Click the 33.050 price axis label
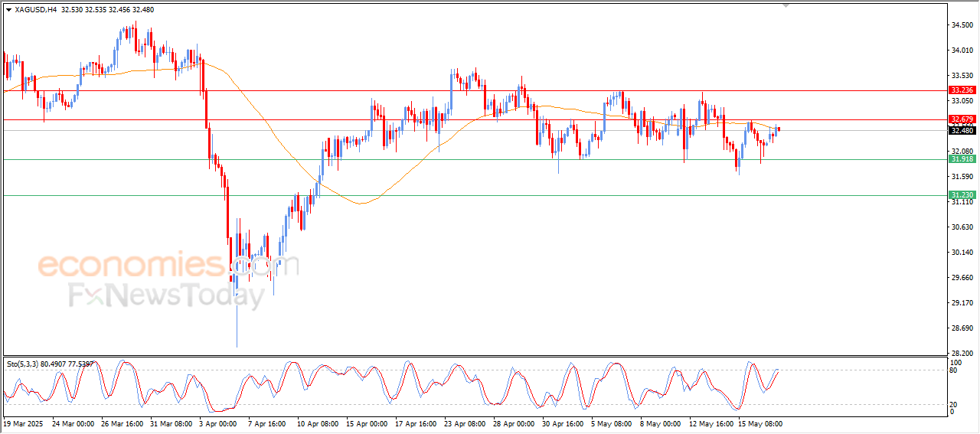The height and width of the screenshot is (434, 980). point(962,101)
